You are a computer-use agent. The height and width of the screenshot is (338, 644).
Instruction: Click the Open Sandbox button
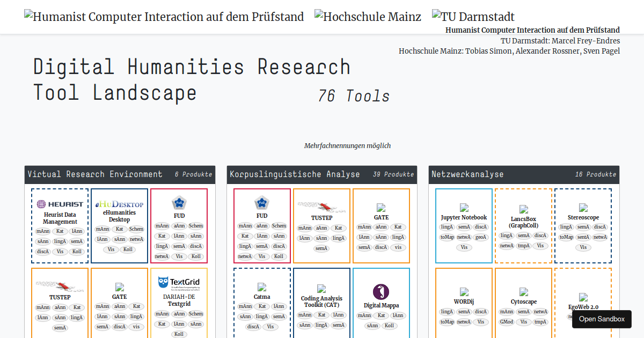(602, 319)
